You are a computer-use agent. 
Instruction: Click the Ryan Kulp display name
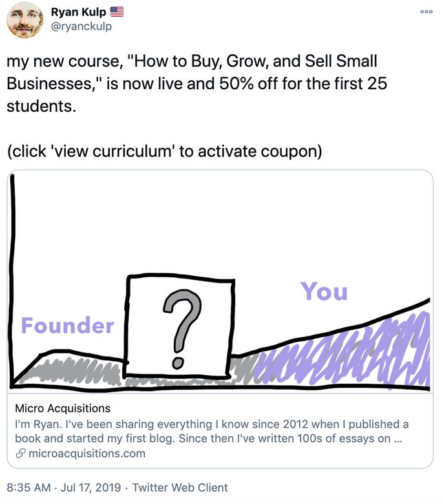coord(78,12)
